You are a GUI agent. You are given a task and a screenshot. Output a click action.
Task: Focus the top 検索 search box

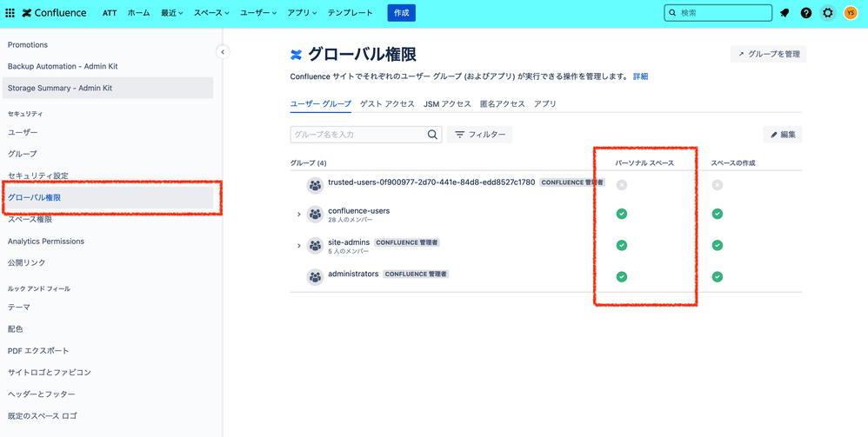click(718, 13)
